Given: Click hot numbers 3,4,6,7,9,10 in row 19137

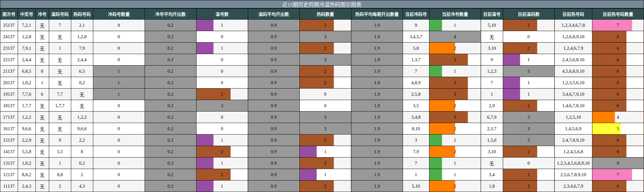Looking at the screenshot, I should [573, 94].
